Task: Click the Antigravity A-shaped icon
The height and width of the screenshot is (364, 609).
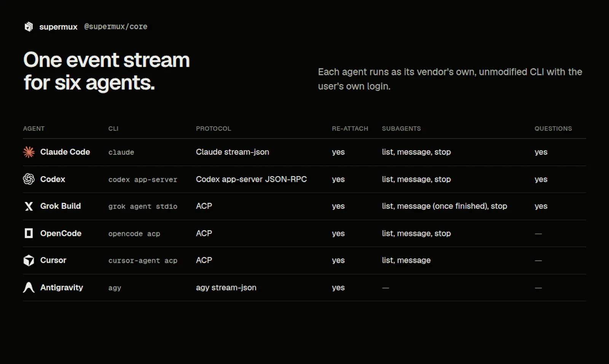Action: pyautogui.click(x=29, y=288)
